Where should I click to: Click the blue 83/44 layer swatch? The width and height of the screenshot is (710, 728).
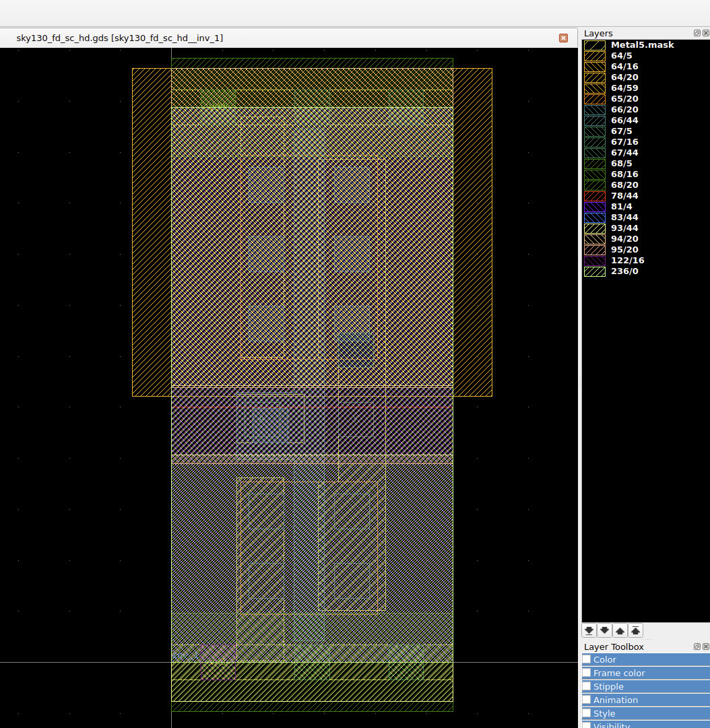coord(594,218)
